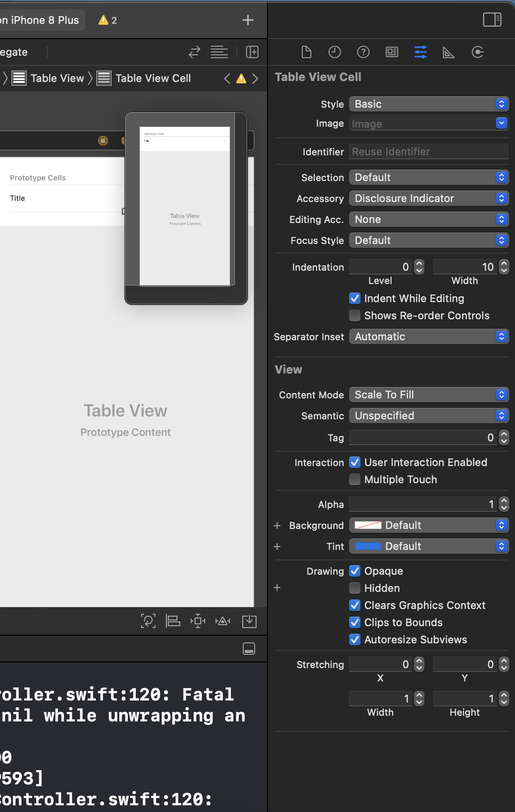
Task: Click the Tag value stepper
Action: tap(504, 437)
